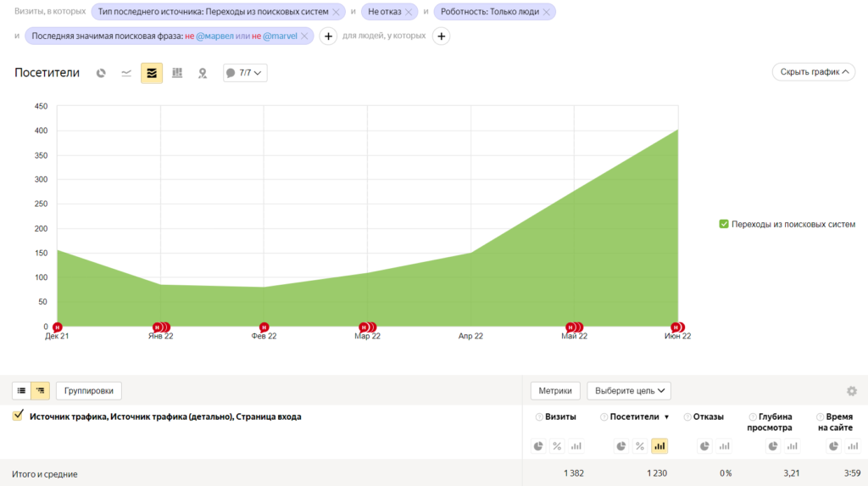Switch chart to column bar view

(177, 73)
